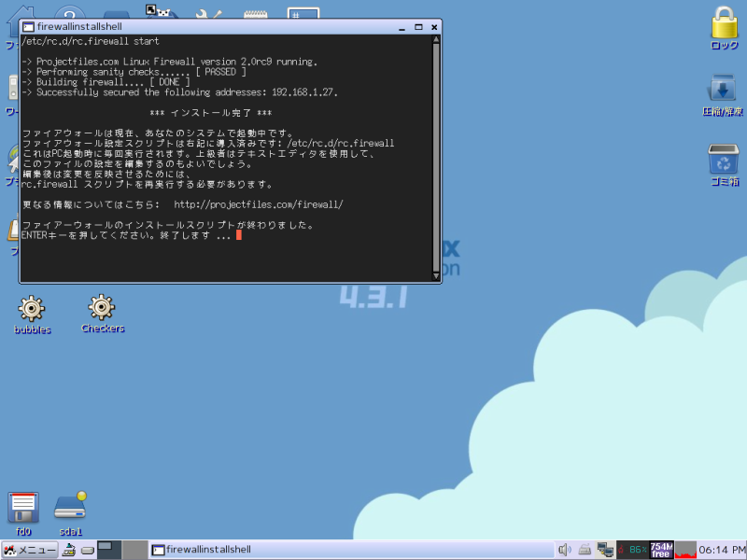Click the red CPU load graph in tray
The width and height of the screenshot is (747, 560).
pos(685,550)
